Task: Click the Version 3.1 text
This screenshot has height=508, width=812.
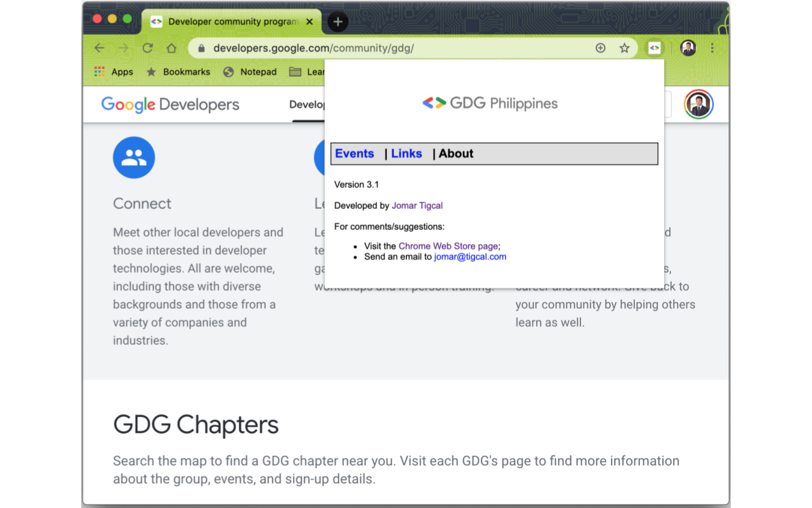Action: coord(357,185)
